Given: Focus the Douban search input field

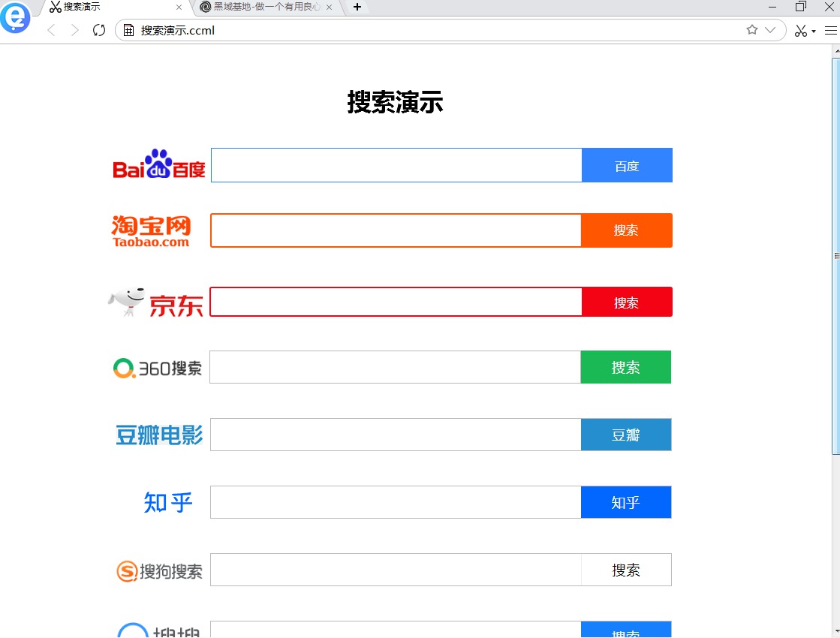Looking at the screenshot, I should coord(396,435).
